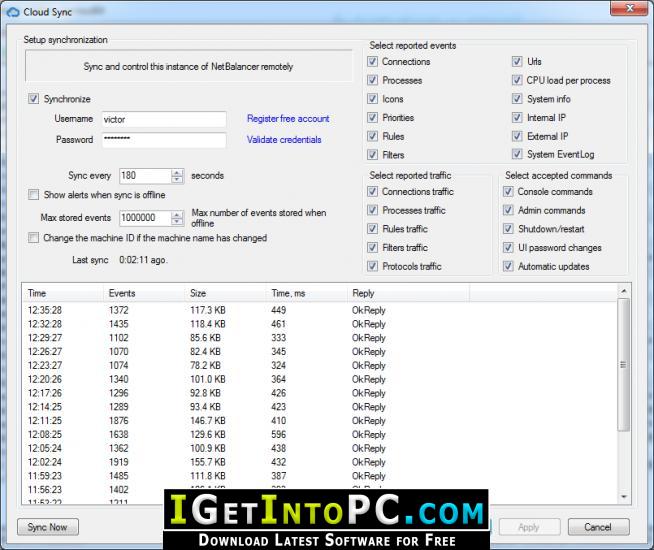
Task: Click the 596 ms time cell
Action: (278, 434)
